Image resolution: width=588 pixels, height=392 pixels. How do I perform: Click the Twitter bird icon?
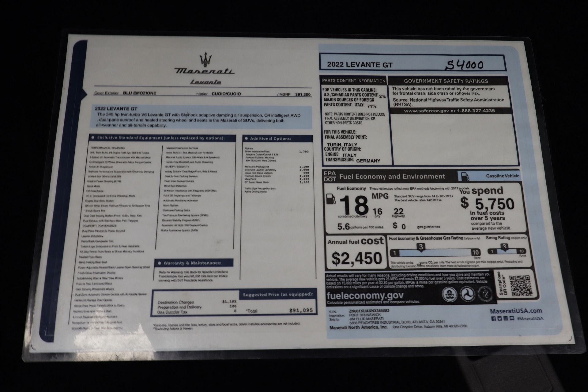499,318
